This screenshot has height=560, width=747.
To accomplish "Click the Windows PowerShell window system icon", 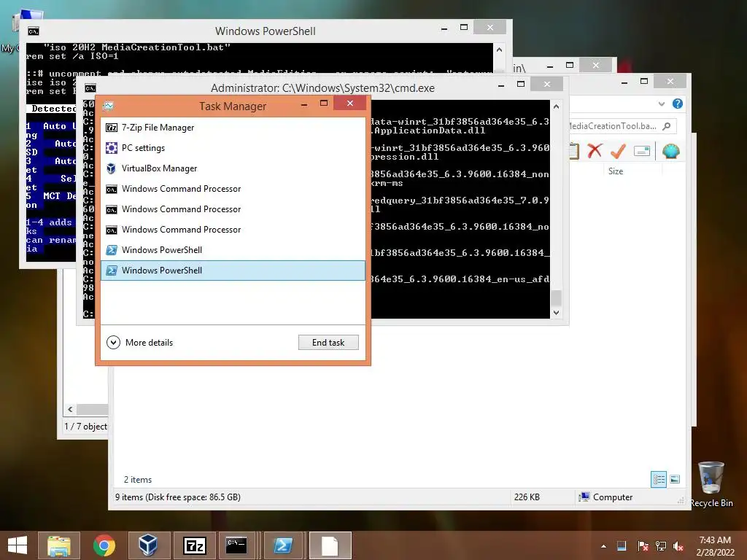I will [x=34, y=31].
